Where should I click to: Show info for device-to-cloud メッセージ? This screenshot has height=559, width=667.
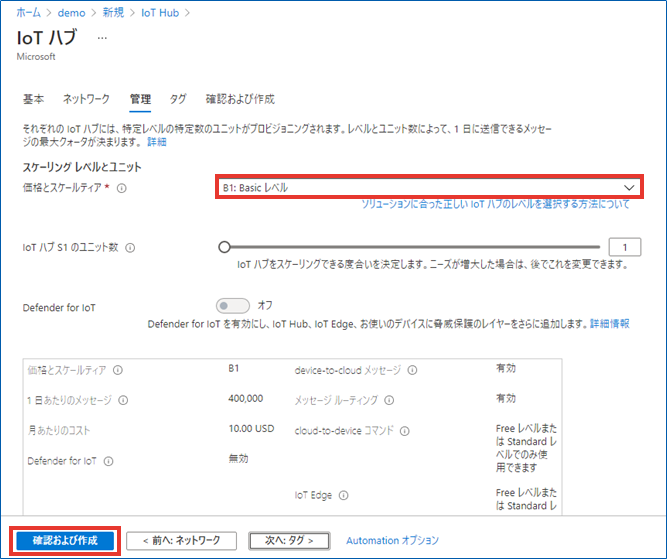(x=412, y=370)
